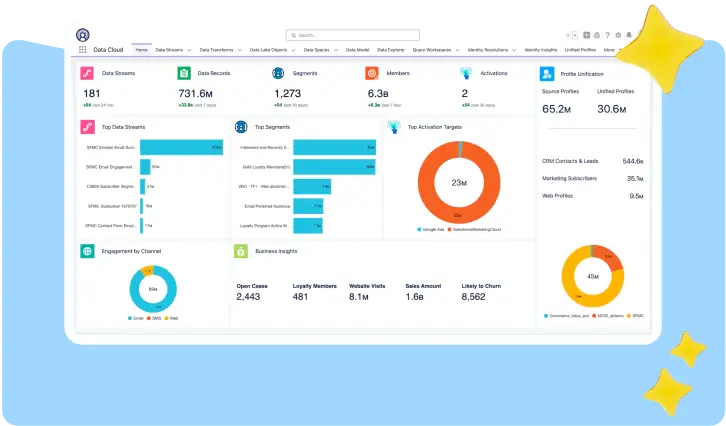Image resolution: width=726 pixels, height=426 pixels.
Task: Open the Data Streams tab
Action: pos(169,50)
